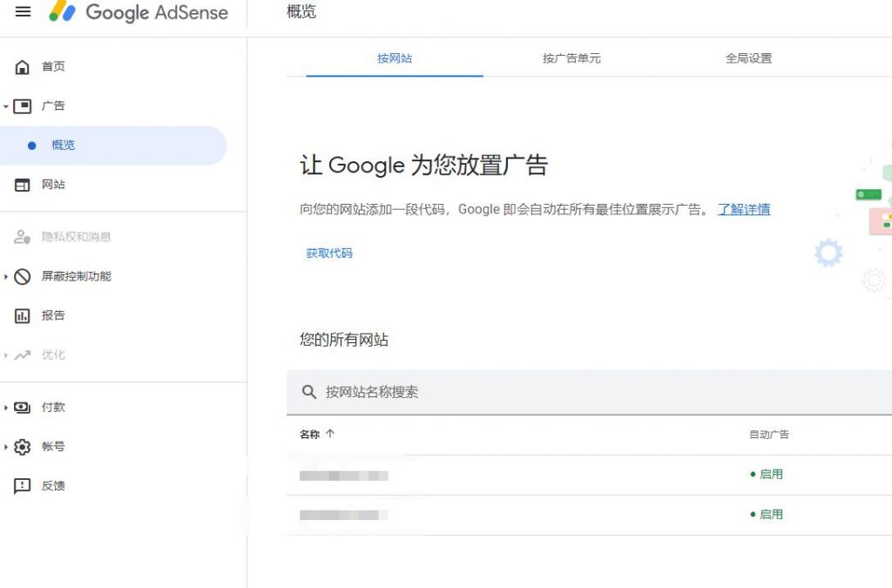Select 概览 under the ads section
This screenshot has width=892, height=588.
tap(63, 145)
